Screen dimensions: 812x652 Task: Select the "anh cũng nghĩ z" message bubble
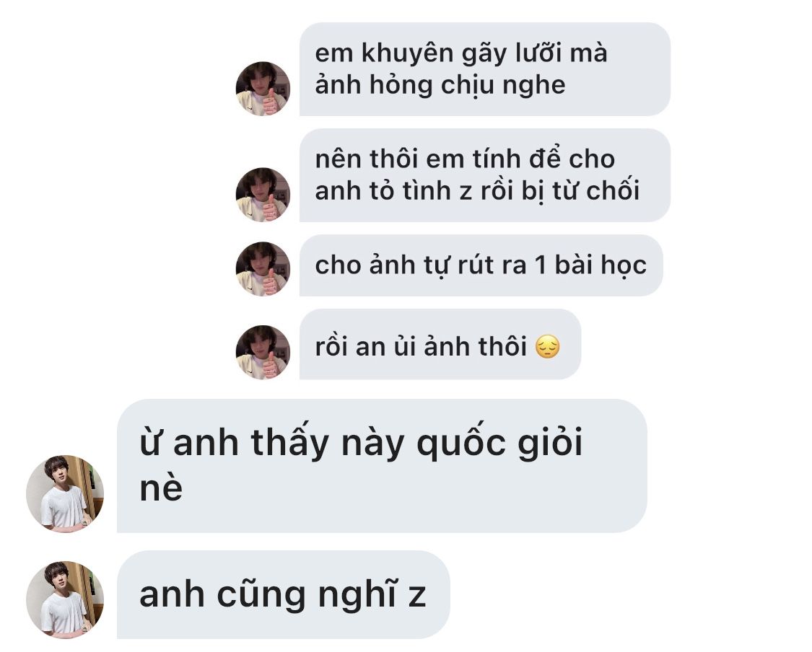pos(283,594)
